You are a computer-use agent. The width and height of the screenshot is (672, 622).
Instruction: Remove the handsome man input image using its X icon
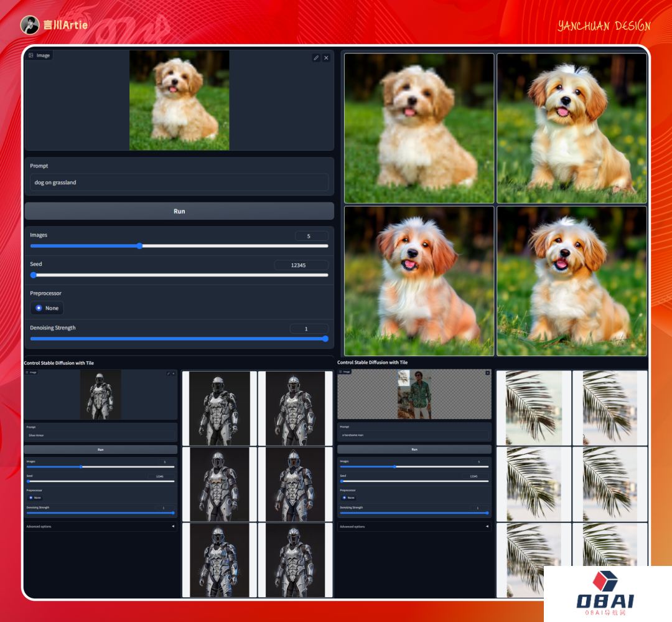pyautogui.click(x=487, y=373)
